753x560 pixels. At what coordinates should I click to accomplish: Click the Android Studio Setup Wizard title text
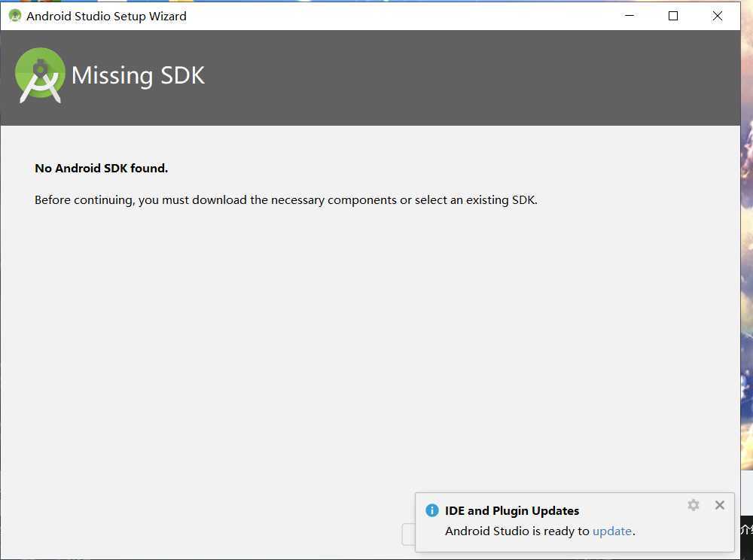point(107,17)
